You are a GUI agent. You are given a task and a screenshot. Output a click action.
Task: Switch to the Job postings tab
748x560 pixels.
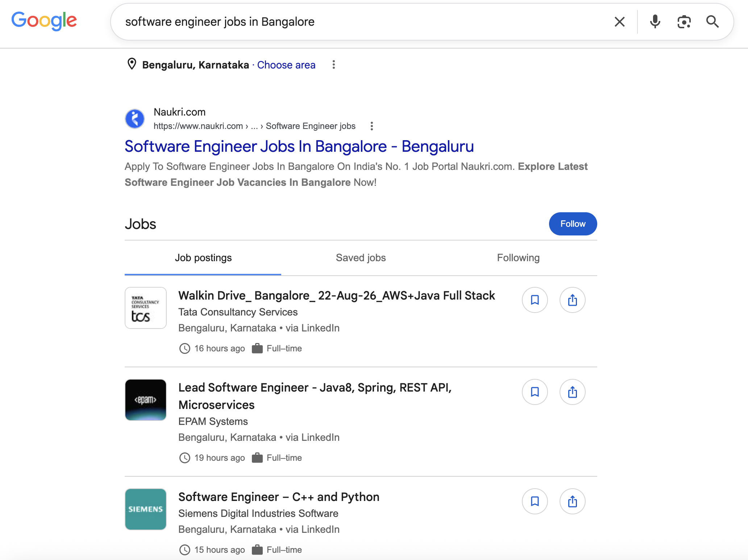tap(203, 258)
